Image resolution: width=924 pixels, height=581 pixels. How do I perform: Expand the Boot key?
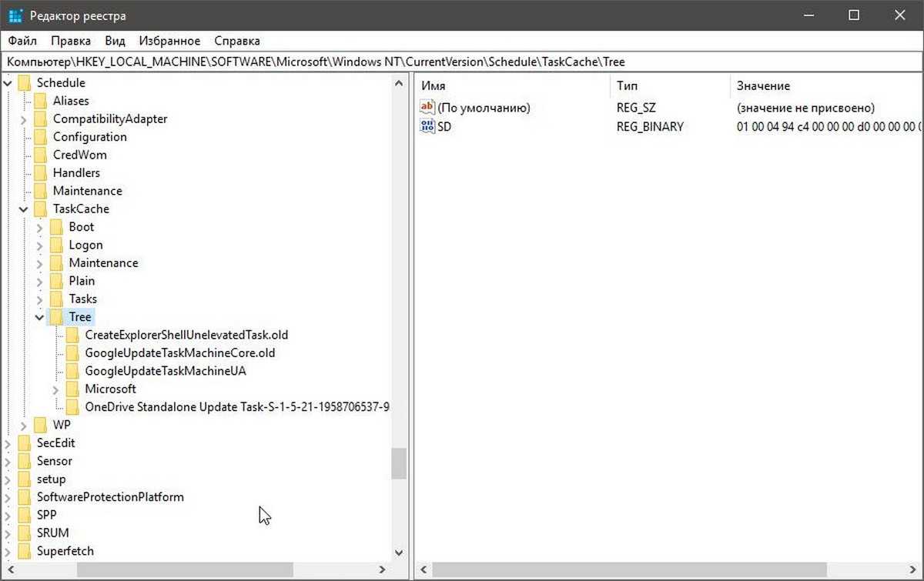click(40, 227)
